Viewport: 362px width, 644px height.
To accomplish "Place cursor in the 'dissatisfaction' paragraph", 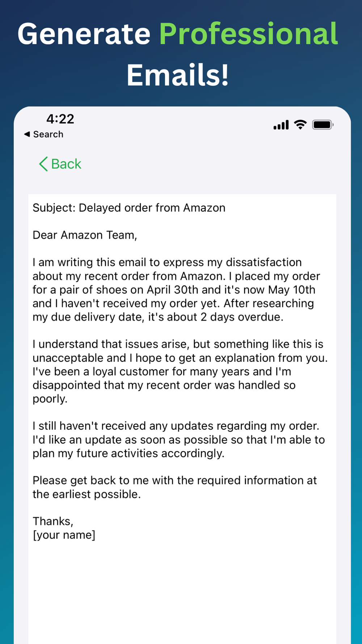I will [176, 290].
